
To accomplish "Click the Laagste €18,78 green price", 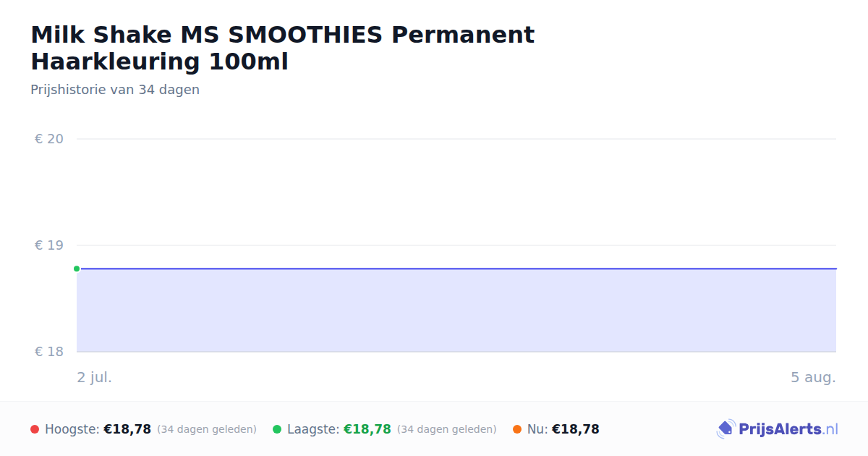I will 367,429.
